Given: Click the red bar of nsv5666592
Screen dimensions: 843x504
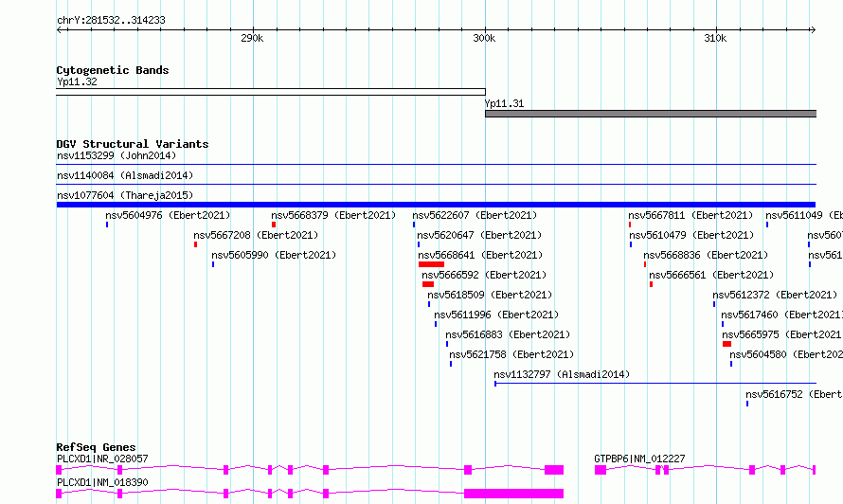Looking at the screenshot, I should click(x=428, y=284).
